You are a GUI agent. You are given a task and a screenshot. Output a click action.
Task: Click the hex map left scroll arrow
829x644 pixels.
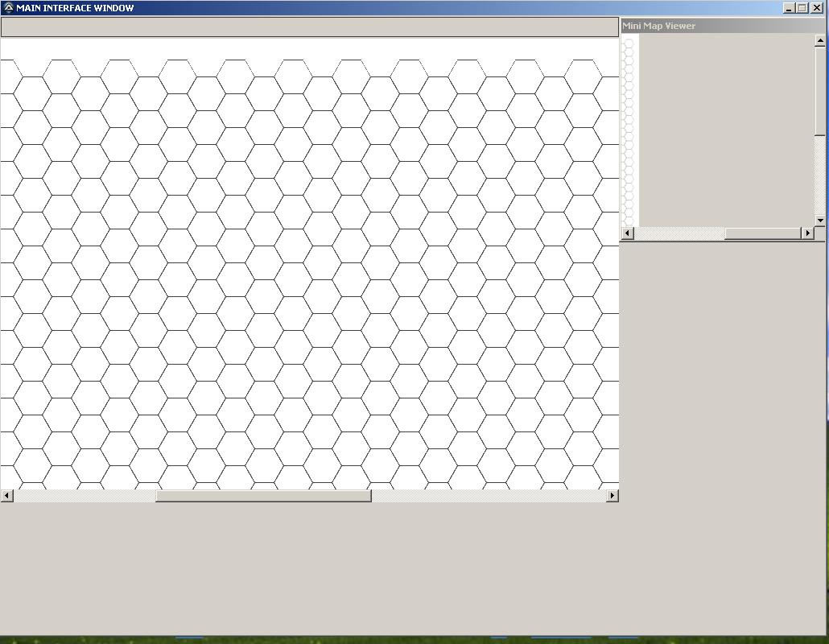(7, 495)
